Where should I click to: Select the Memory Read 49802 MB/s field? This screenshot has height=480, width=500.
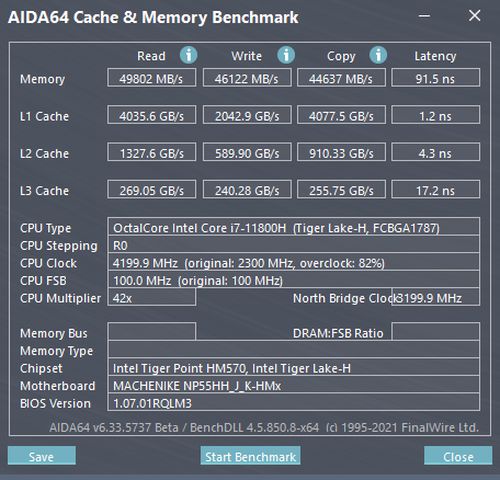coord(152,78)
